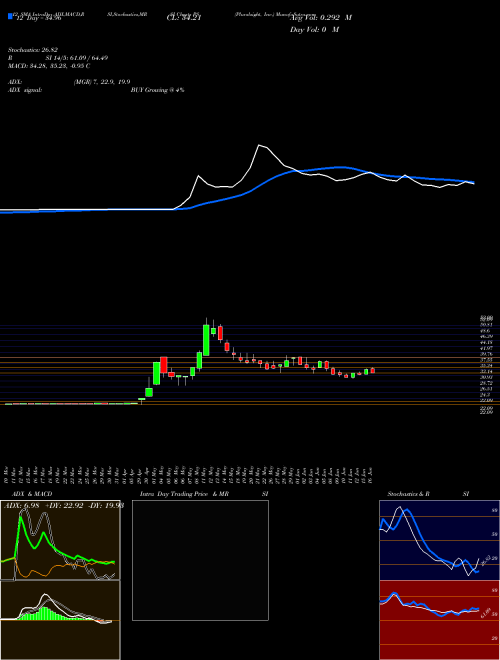Click the 'ADX & MACD' panel title

tap(32, 494)
